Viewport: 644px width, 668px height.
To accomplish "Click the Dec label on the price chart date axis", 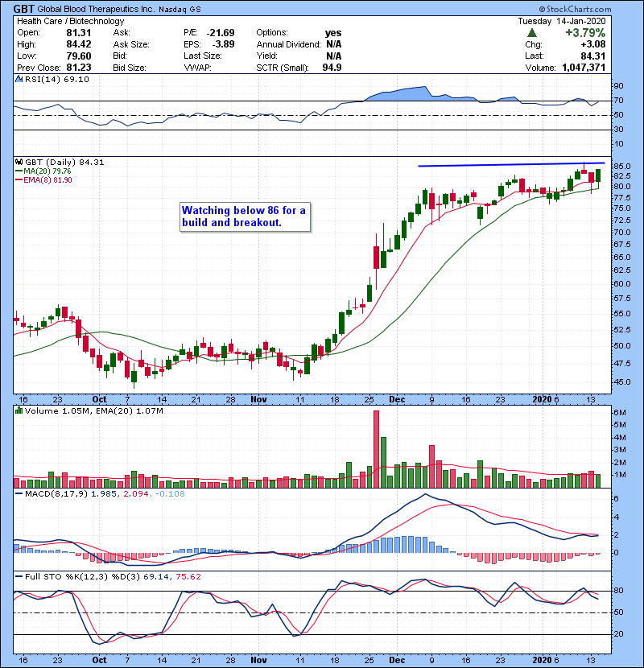I will tap(397, 400).
